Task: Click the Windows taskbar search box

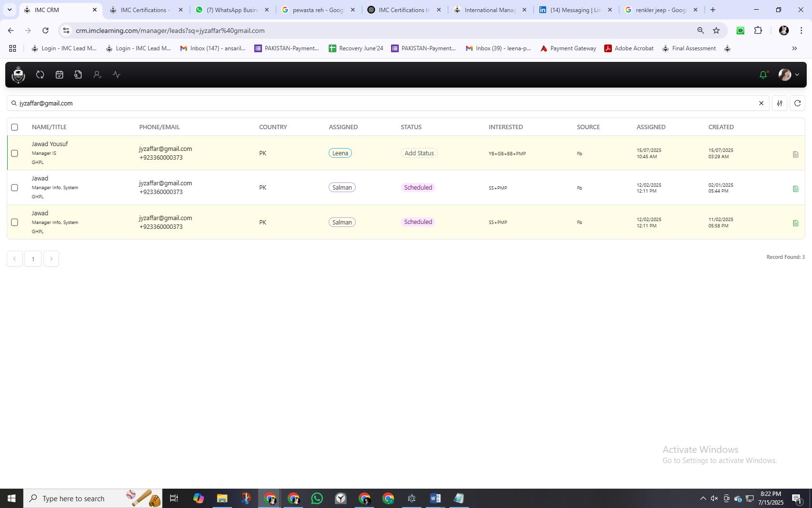Action: point(93,498)
